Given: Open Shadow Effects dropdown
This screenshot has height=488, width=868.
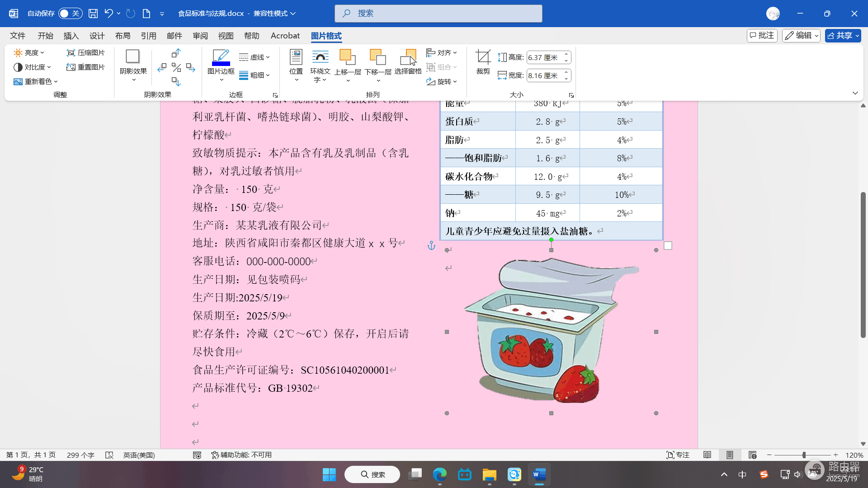Looking at the screenshot, I should (133, 66).
